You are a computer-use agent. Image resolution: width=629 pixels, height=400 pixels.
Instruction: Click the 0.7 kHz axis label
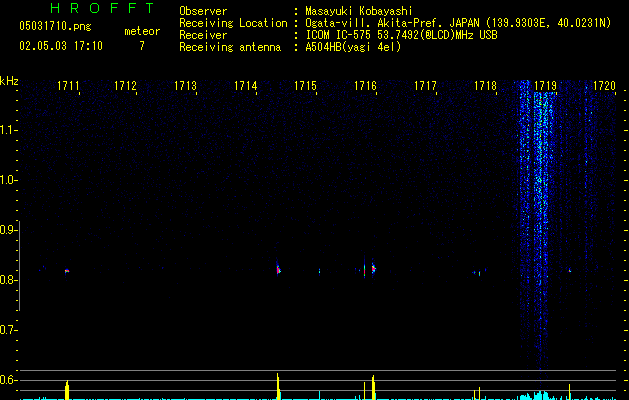pyautogui.click(x=8, y=330)
